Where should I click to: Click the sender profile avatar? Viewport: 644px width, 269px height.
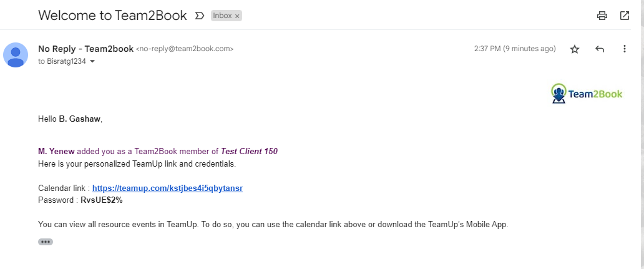coord(16,55)
